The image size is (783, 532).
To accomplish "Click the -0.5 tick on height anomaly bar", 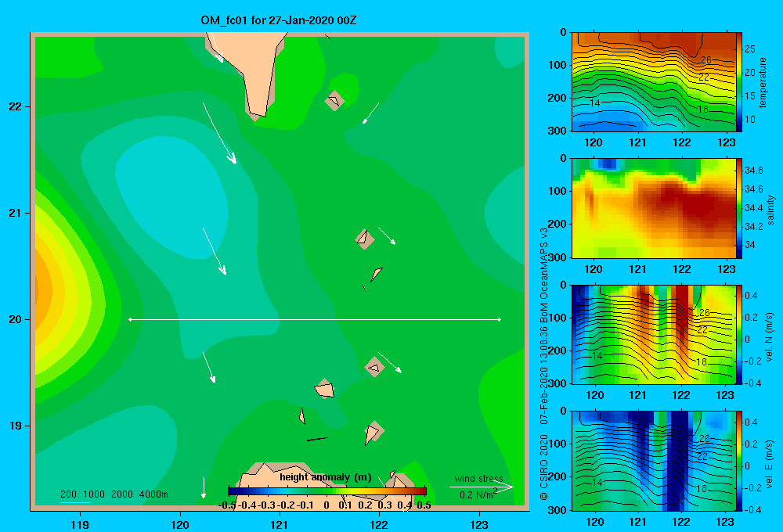I will pos(227,505).
